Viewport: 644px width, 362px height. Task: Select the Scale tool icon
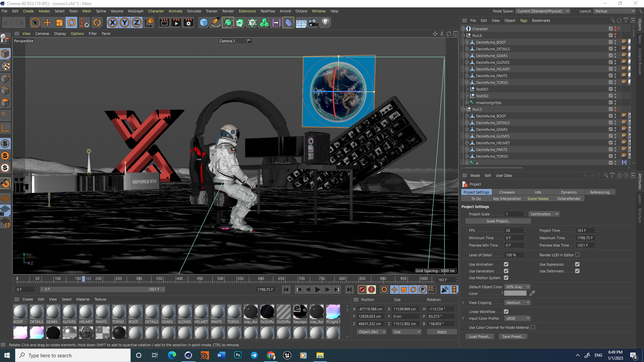[59, 22]
